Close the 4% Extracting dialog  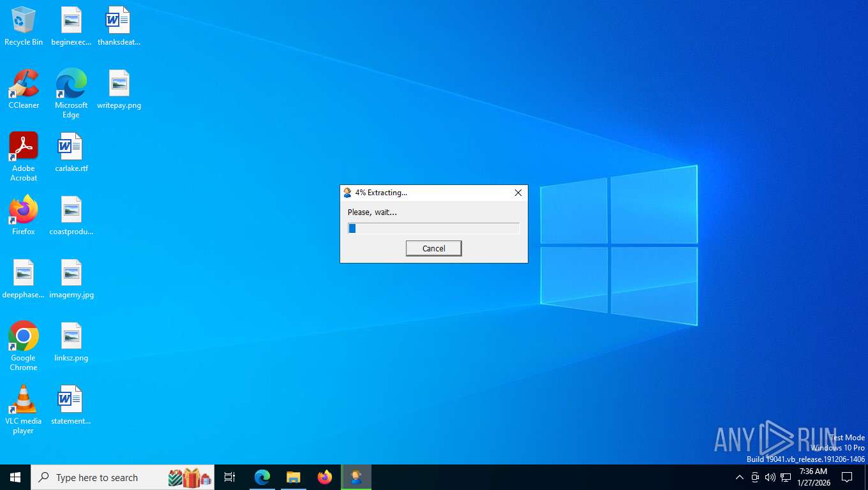tap(518, 193)
